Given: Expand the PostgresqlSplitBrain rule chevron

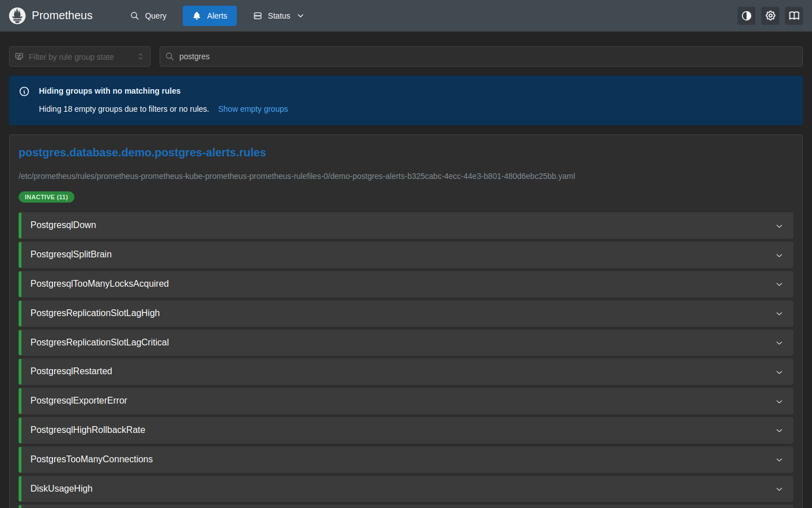Looking at the screenshot, I should (x=779, y=255).
